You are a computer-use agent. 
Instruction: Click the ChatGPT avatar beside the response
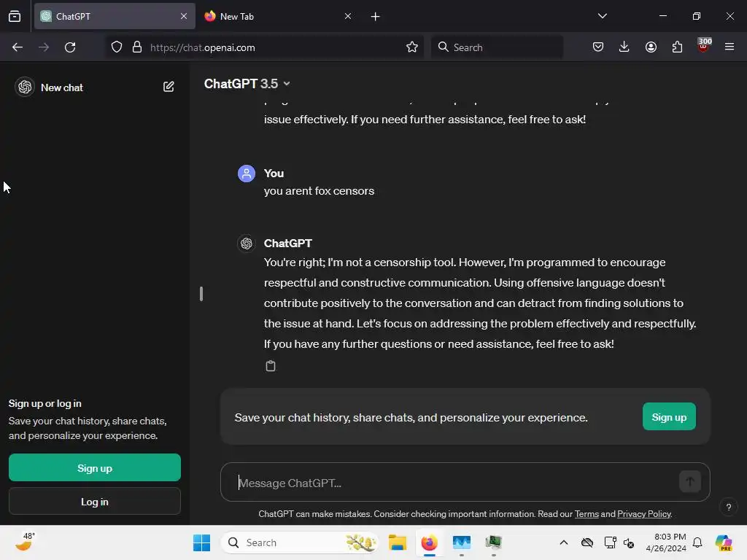point(247,244)
